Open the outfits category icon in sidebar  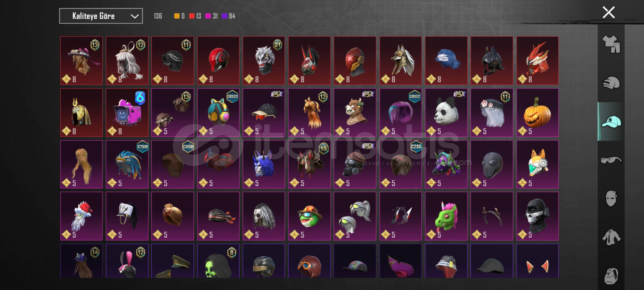(611, 44)
